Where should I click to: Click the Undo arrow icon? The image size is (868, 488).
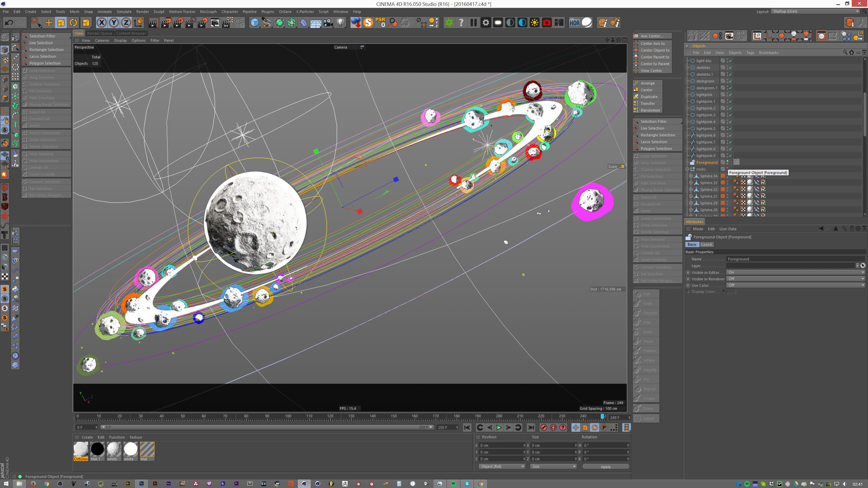9,23
